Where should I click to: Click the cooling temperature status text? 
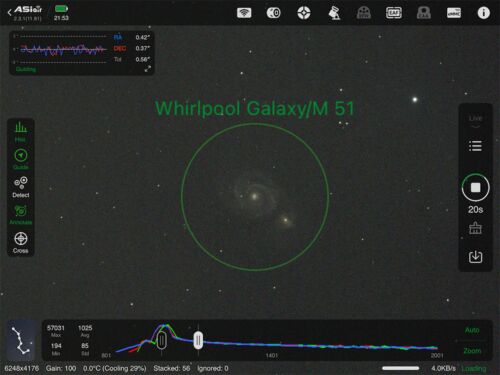(115, 368)
